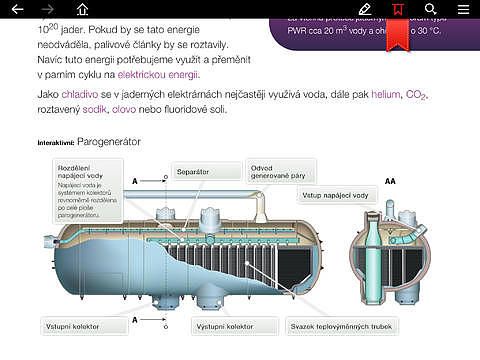Expand the 'Odvod generované páry' label
Image resolution: width=480 pixels, height=360 pixels.
coord(281,172)
